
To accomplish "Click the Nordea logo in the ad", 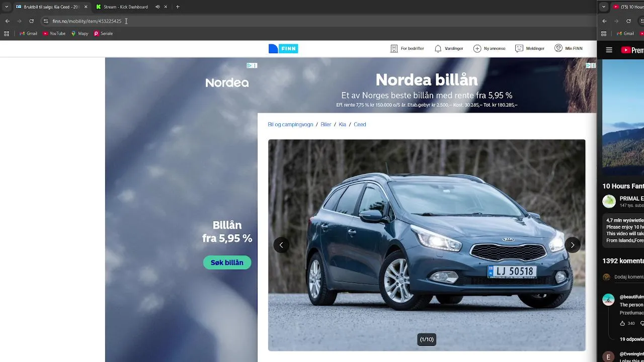I will click(x=227, y=82).
